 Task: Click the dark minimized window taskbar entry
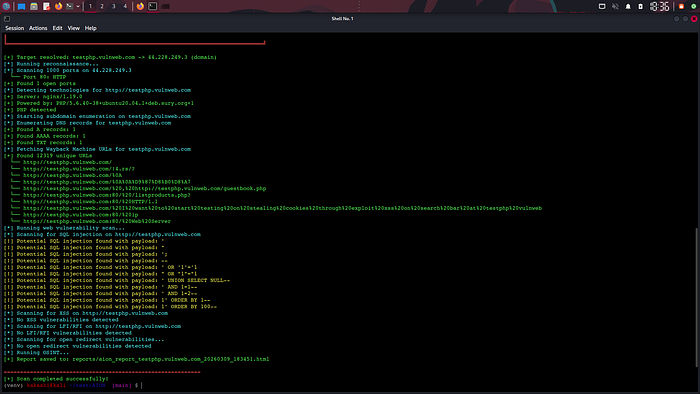click(x=165, y=6)
